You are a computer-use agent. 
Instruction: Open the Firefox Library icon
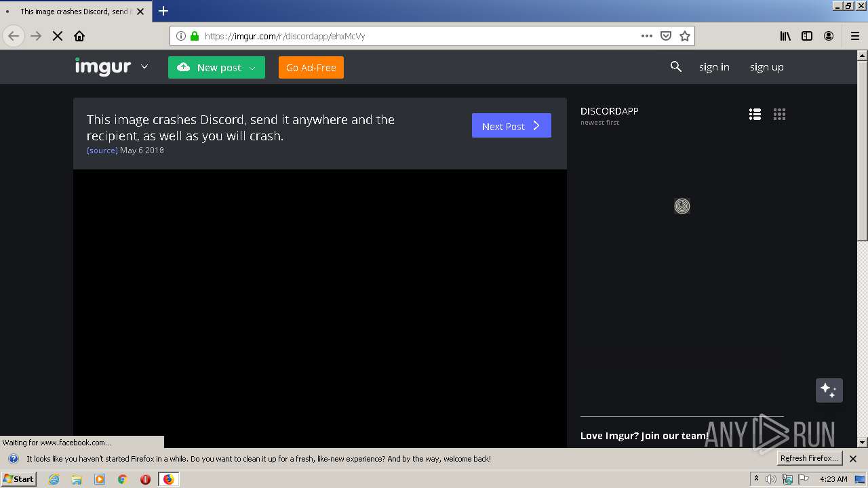click(x=785, y=36)
